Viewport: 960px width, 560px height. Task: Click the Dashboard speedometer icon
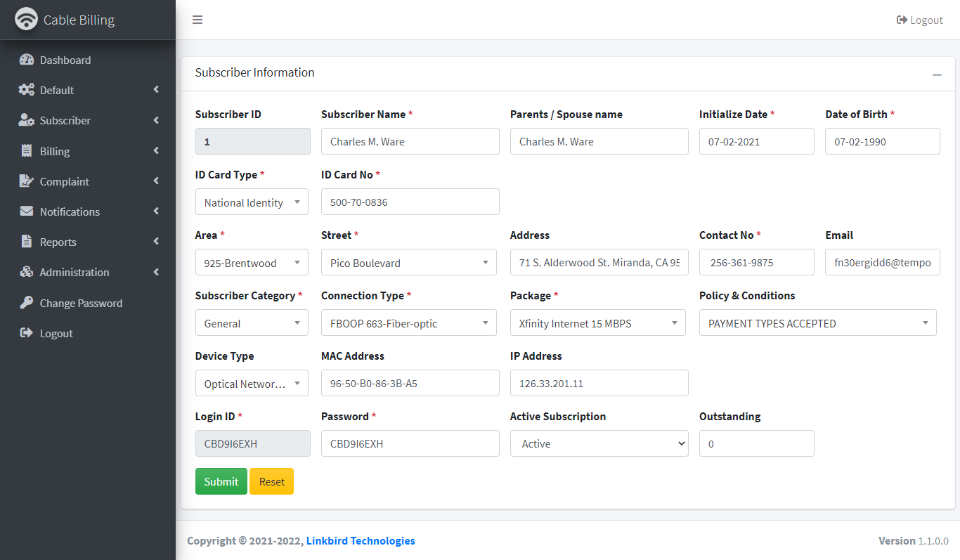point(27,60)
